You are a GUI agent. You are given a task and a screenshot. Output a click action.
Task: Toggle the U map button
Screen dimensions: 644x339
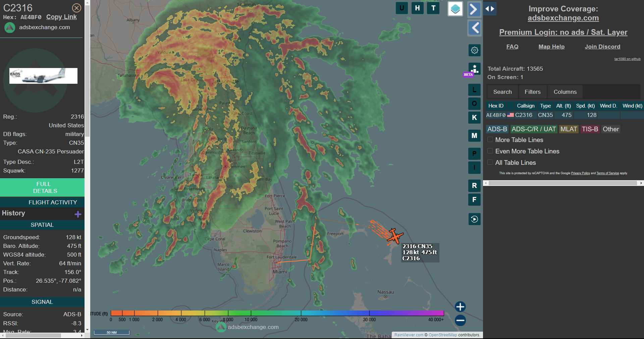pos(401,8)
